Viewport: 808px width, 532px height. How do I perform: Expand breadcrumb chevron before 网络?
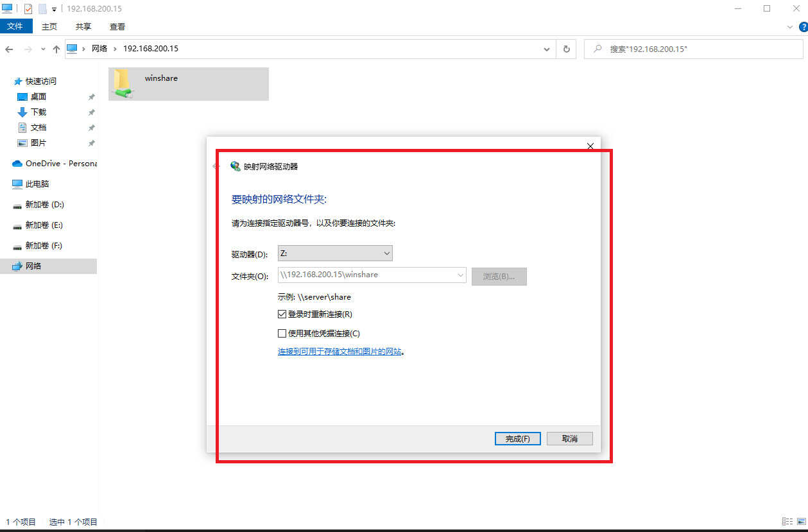pyautogui.click(x=83, y=49)
